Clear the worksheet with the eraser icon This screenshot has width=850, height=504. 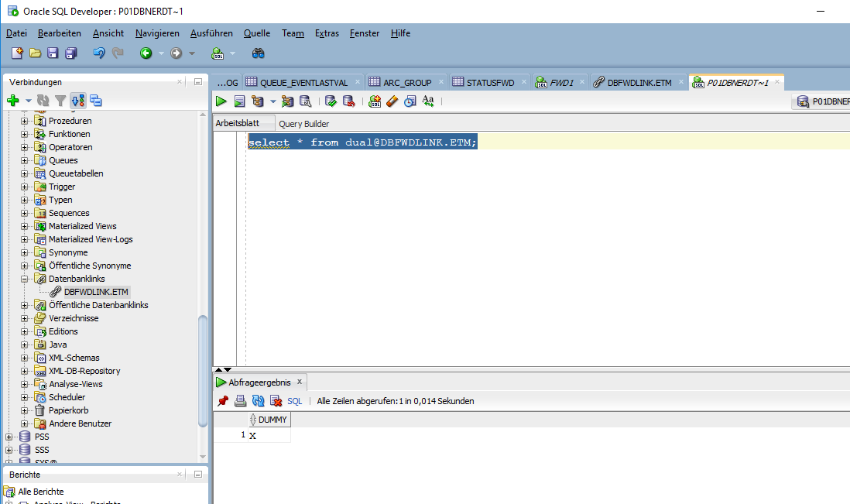point(392,101)
